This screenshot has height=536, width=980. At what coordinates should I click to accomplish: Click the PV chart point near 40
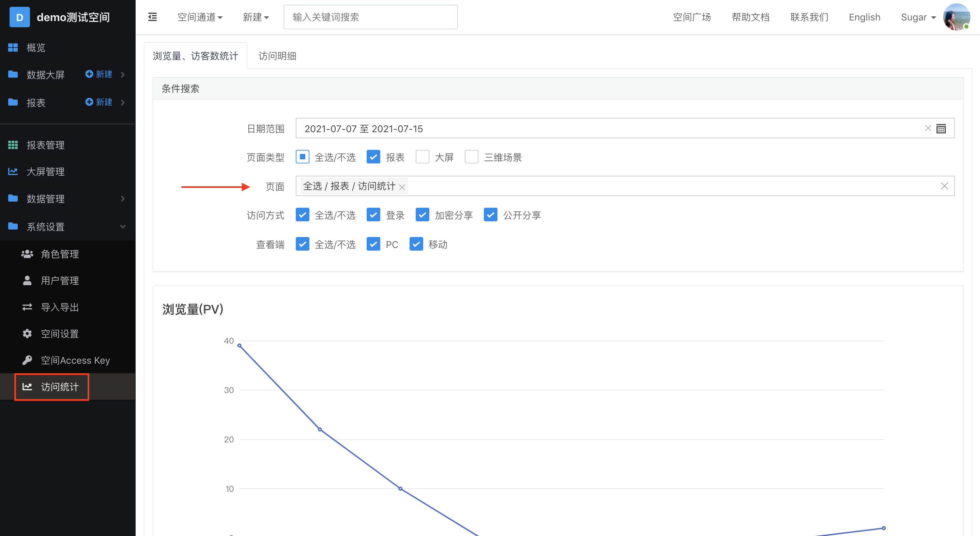coord(239,346)
